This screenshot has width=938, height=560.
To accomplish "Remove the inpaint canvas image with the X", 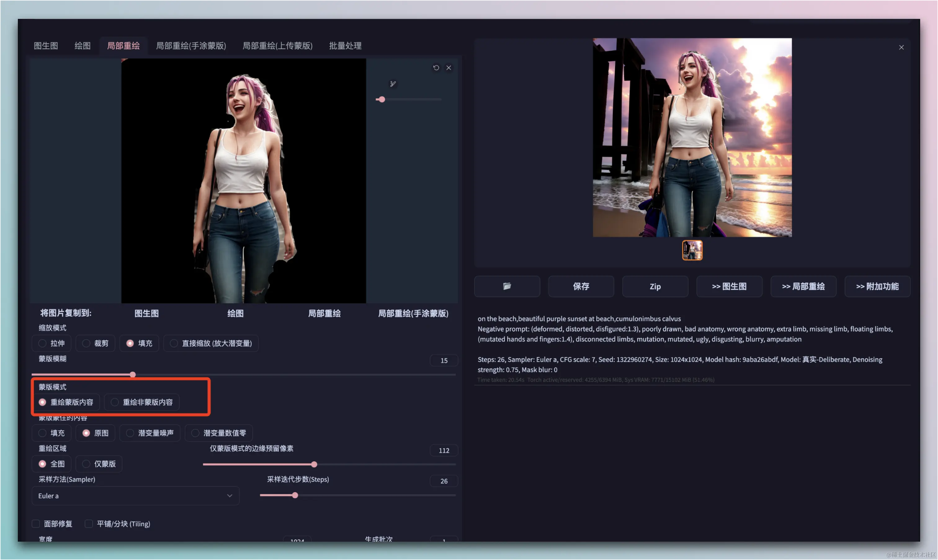I will pos(449,68).
